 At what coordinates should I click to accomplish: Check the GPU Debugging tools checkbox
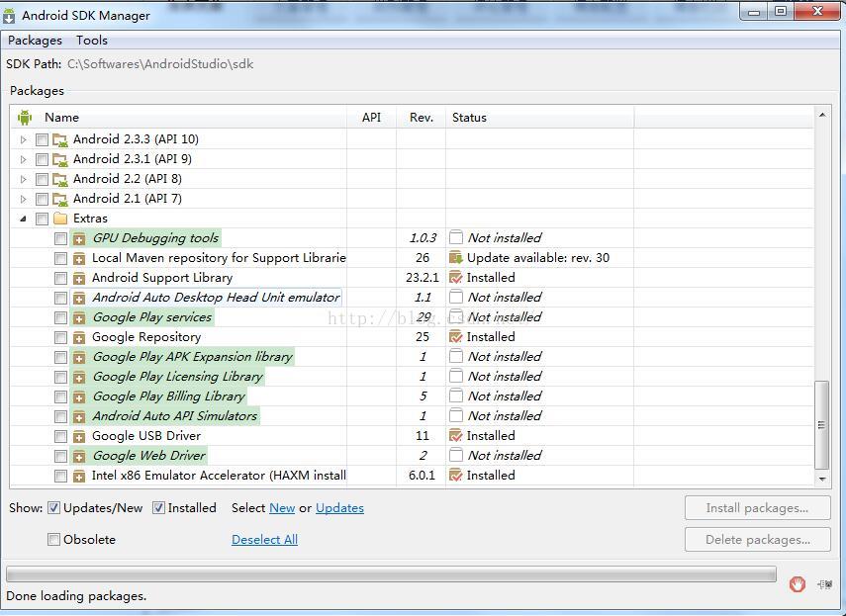(x=60, y=238)
